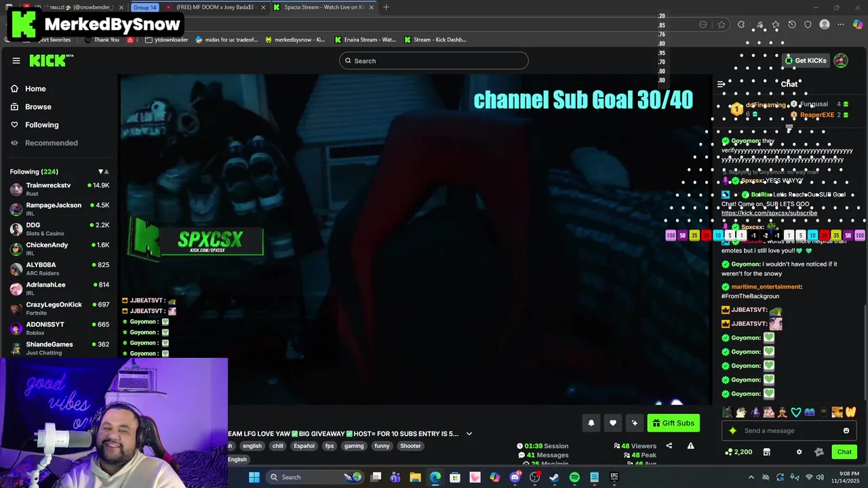Collapse the chat panel with the arrow icon
Viewport: 868px width, 488px height.
[721, 84]
